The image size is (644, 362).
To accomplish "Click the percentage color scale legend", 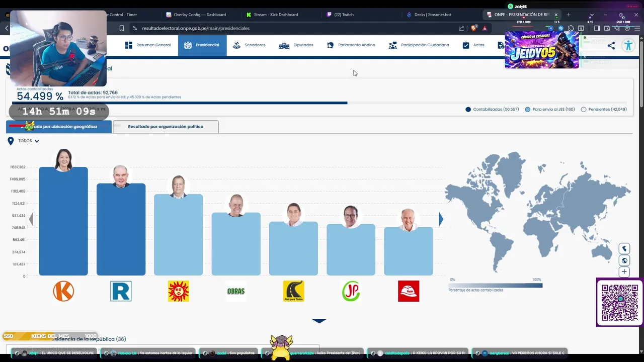I will pos(496,285).
